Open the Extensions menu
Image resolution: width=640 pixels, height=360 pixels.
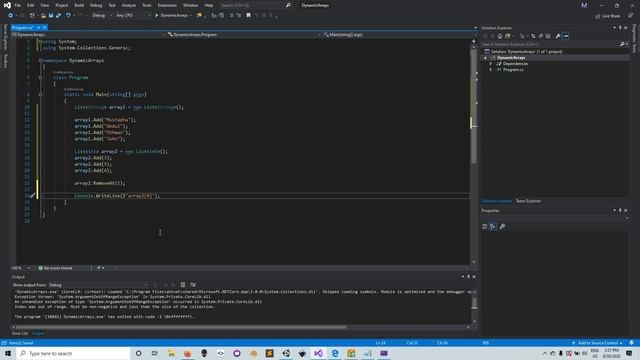point(167,5)
